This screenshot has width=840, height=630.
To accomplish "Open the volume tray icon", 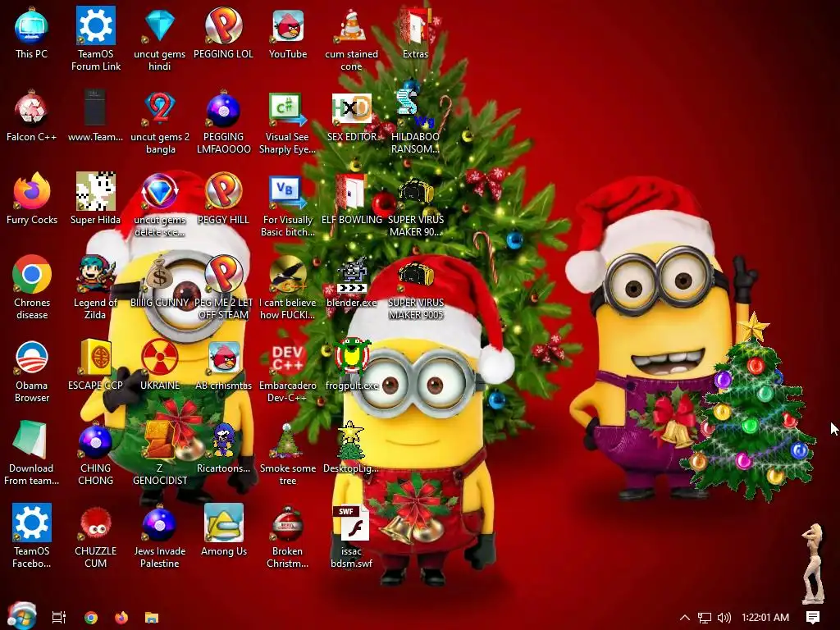I will pos(724,618).
